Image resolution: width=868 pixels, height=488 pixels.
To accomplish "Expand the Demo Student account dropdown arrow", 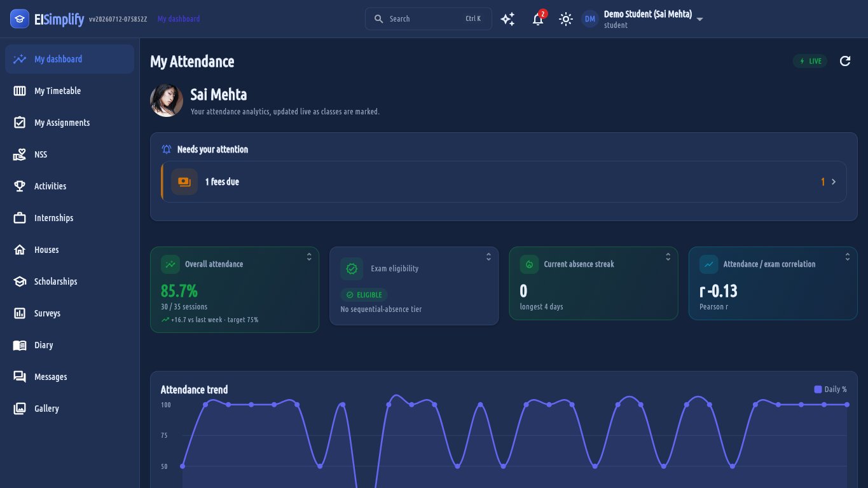I will pyautogui.click(x=699, y=19).
